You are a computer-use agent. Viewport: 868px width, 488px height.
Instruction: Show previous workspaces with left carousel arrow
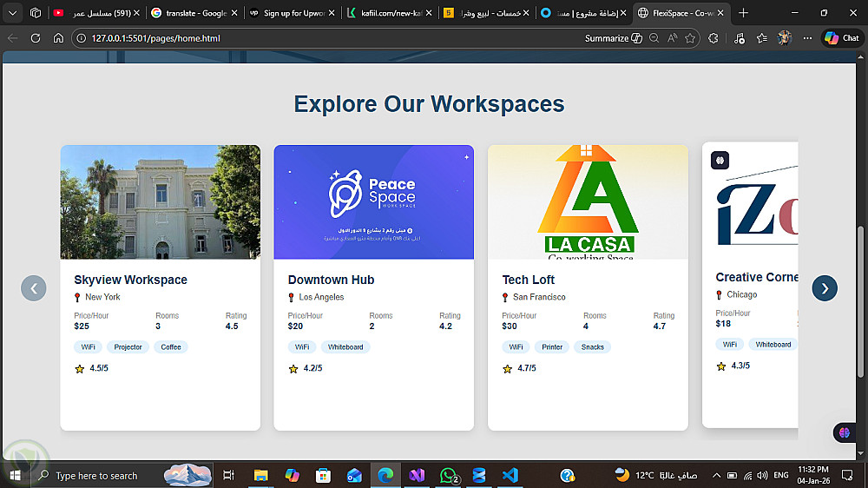(x=34, y=288)
